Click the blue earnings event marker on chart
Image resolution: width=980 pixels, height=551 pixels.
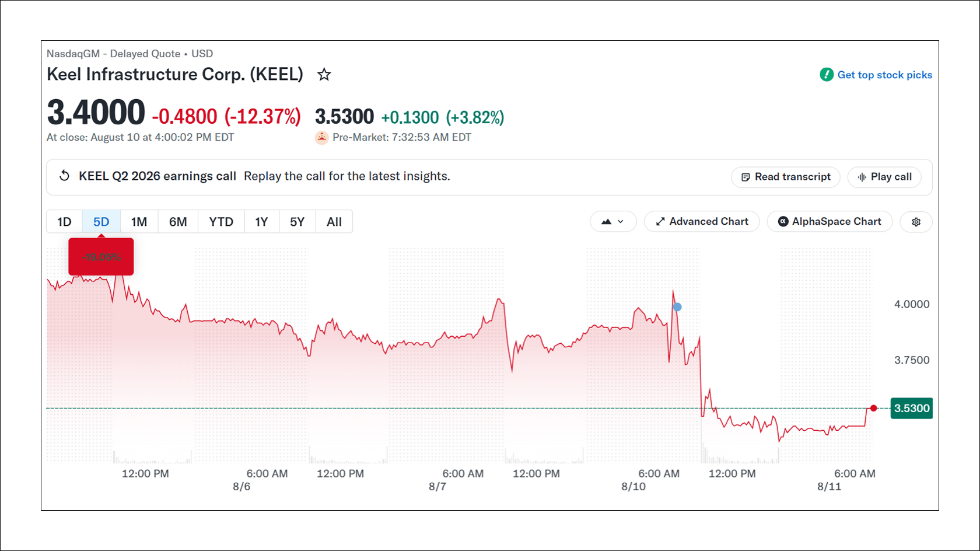(x=677, y=306)
